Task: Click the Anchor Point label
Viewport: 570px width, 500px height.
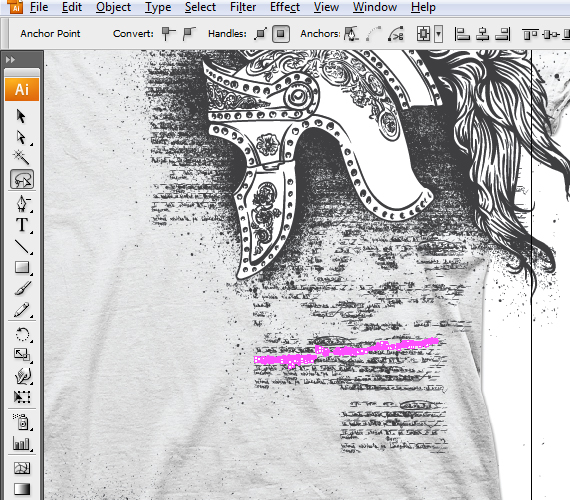Action: [x=50, y=33]
